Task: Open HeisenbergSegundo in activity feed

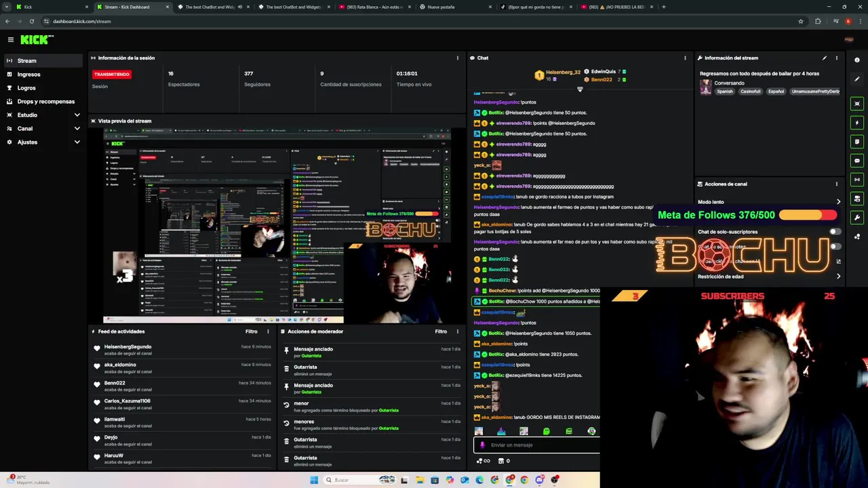Action: [127, 347]
